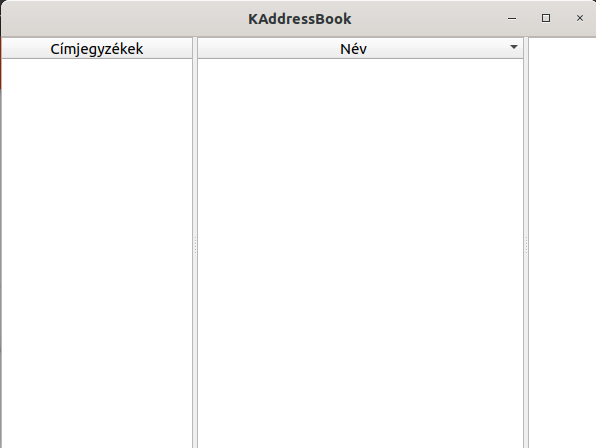Click title bar space between title and minimize
The image size is (596, 448).
[x=428, y=19]
